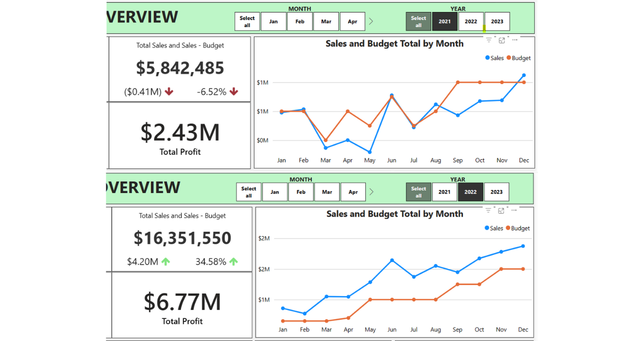Select Mar in the bottom month slicer

[327, 192]
